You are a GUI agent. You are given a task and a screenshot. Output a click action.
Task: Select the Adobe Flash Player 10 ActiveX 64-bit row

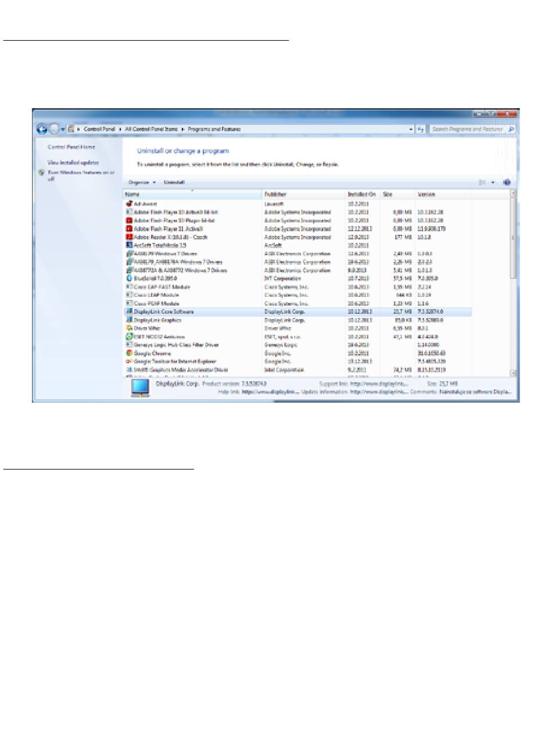[x=297, y=213]
